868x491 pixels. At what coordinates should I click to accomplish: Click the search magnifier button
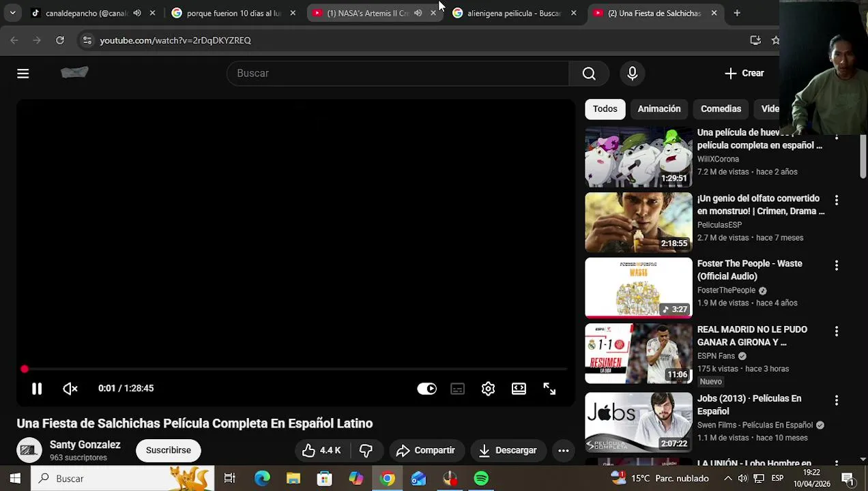point(589,73)
